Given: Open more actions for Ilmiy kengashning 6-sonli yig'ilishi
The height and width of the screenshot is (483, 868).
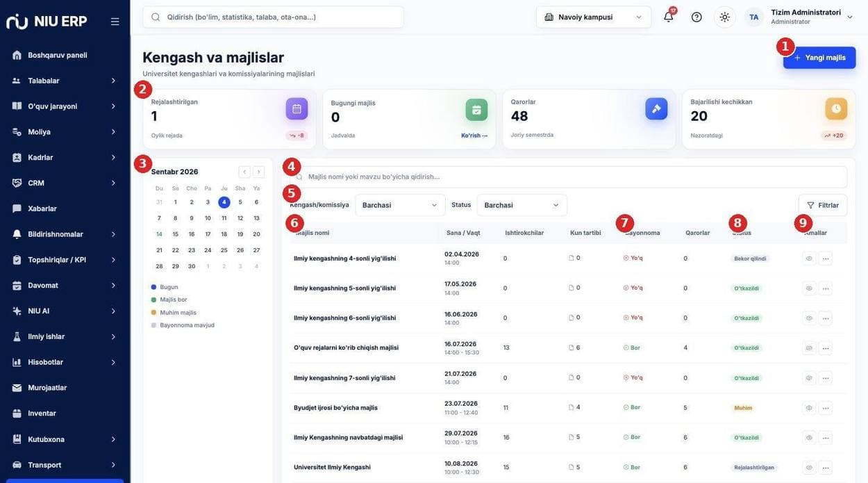Looking at the screenshot, I should tap(826, 318).
